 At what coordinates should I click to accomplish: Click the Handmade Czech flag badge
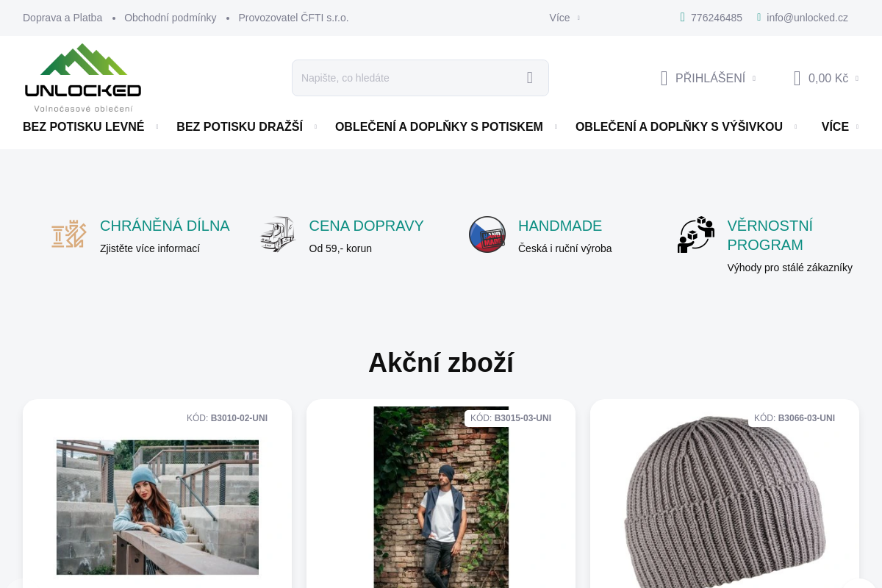tap(487, 234)
